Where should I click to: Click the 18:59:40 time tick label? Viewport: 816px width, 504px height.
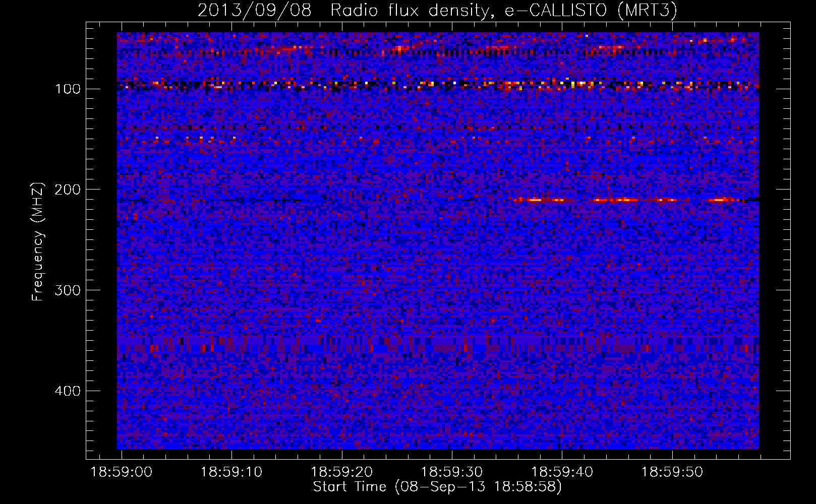[x=562, y=472]
